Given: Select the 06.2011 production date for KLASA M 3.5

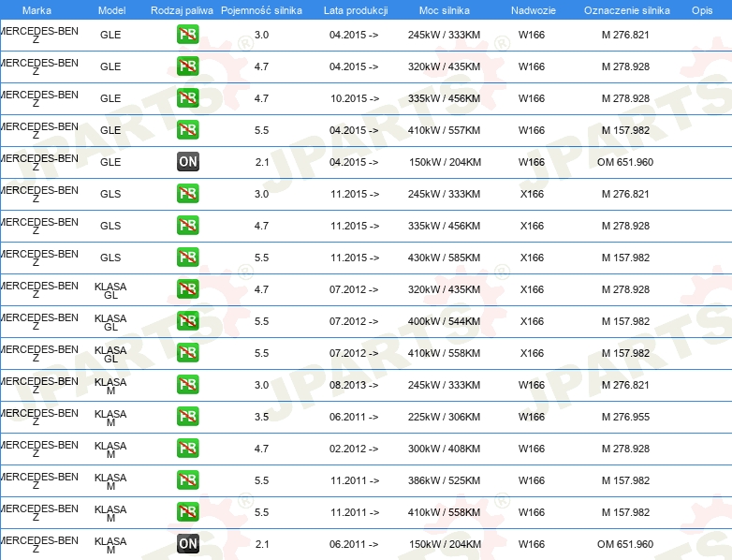Looking at the screenshot, I should 354,417.
